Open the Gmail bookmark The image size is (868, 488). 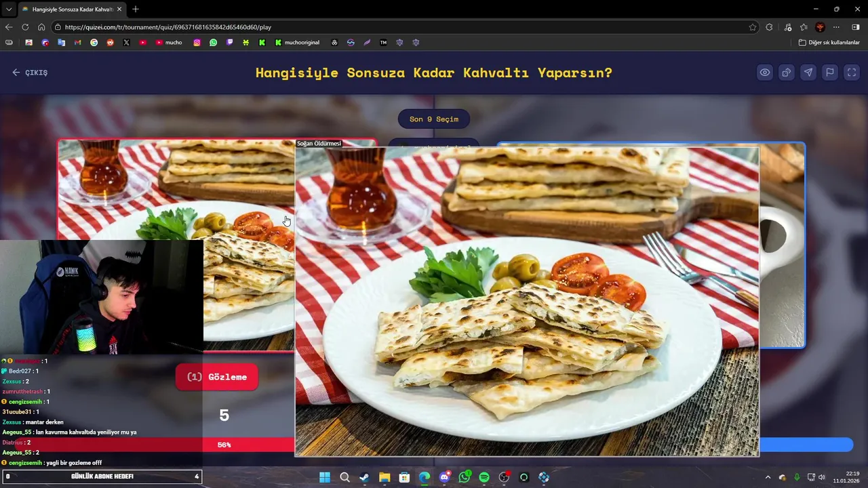77,42
